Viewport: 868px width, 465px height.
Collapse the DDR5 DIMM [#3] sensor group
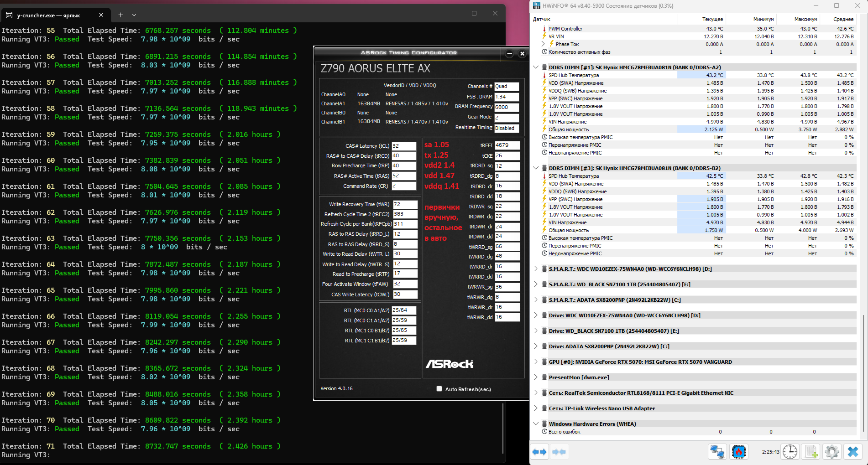point(536,168)
